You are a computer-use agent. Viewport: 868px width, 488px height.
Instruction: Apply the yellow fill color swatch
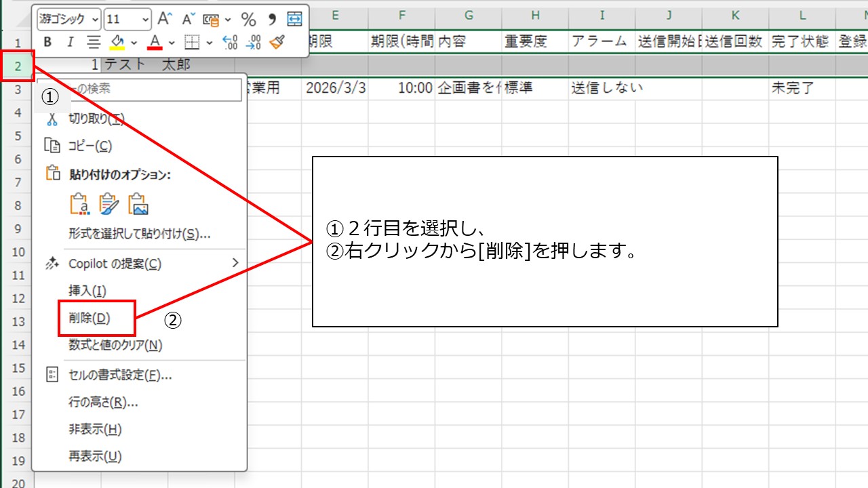coord(117,43)
